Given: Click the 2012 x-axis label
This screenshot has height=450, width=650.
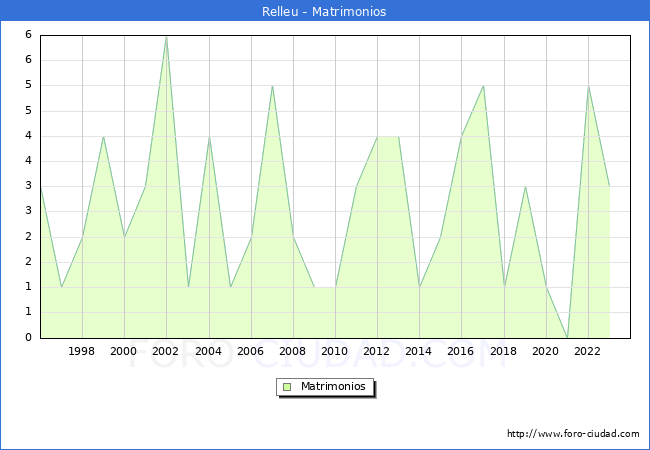Looking at the screenshot, I should pyautogui.click(x=377, y=351).
